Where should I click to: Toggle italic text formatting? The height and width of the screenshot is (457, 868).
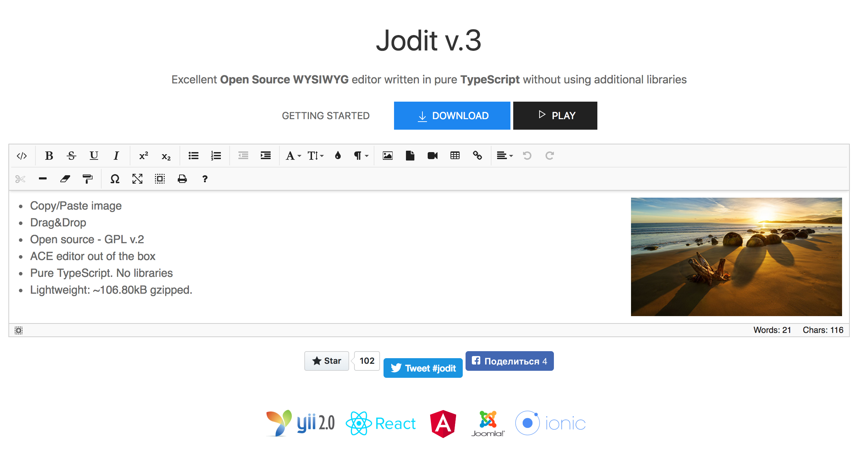116,156
